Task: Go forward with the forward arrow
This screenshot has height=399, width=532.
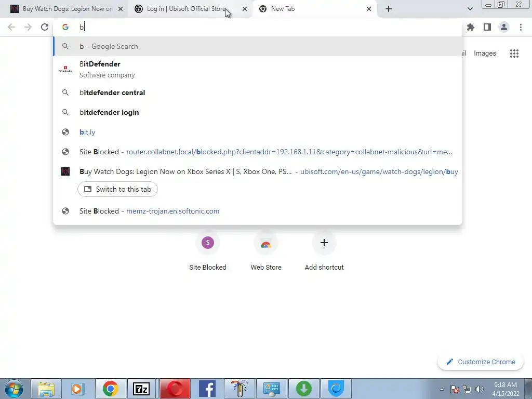Action: coord(28,27)
